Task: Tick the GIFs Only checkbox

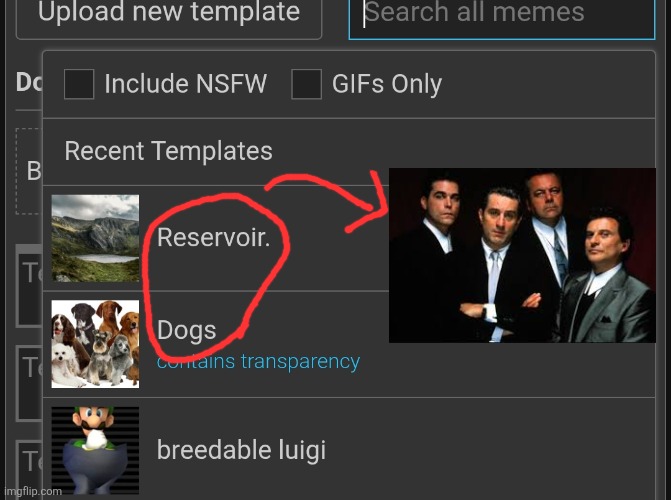Action: click(x=306, y=84)
